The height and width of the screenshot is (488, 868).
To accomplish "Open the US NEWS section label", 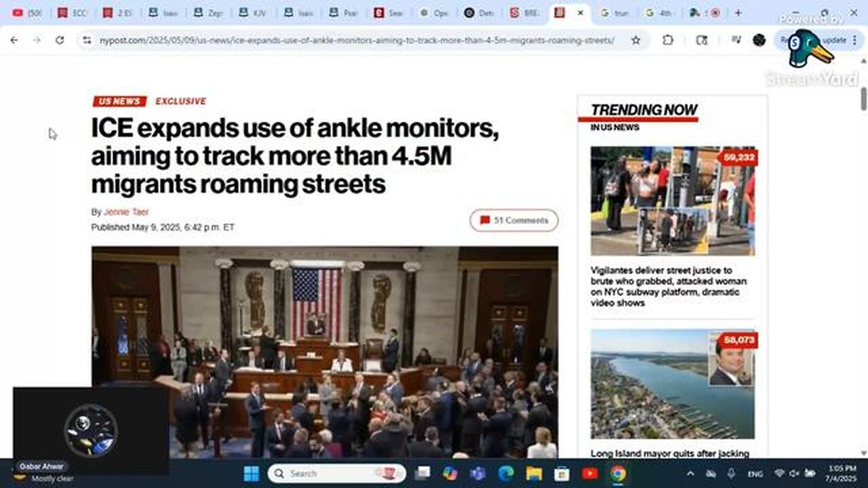I will [119, 101].
